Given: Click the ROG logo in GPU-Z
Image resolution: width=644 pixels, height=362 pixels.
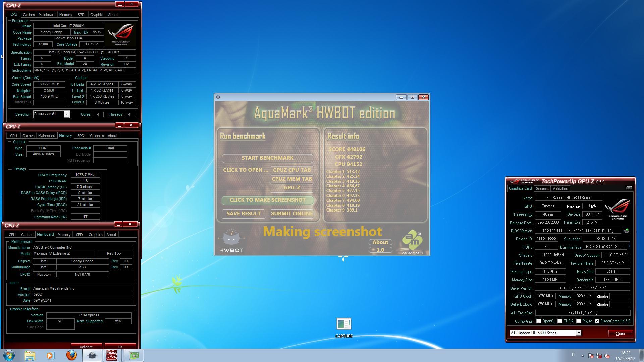Looking at the screenshot, I should click(x=618, y=209).
